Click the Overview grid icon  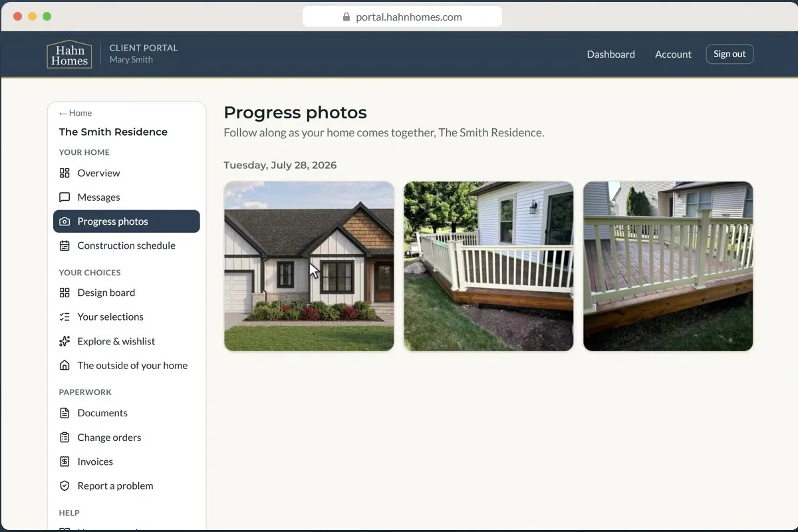65,173
